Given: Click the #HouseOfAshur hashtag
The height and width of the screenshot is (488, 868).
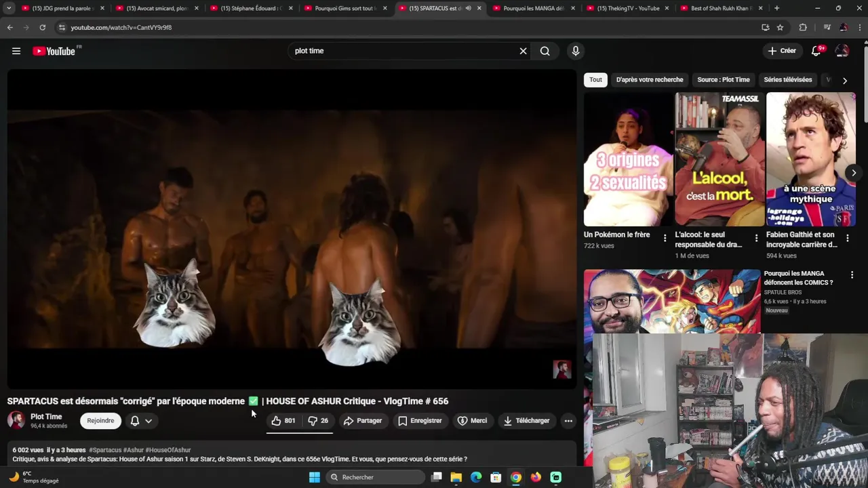Looking at the screenshot, I should coord(168,450).
